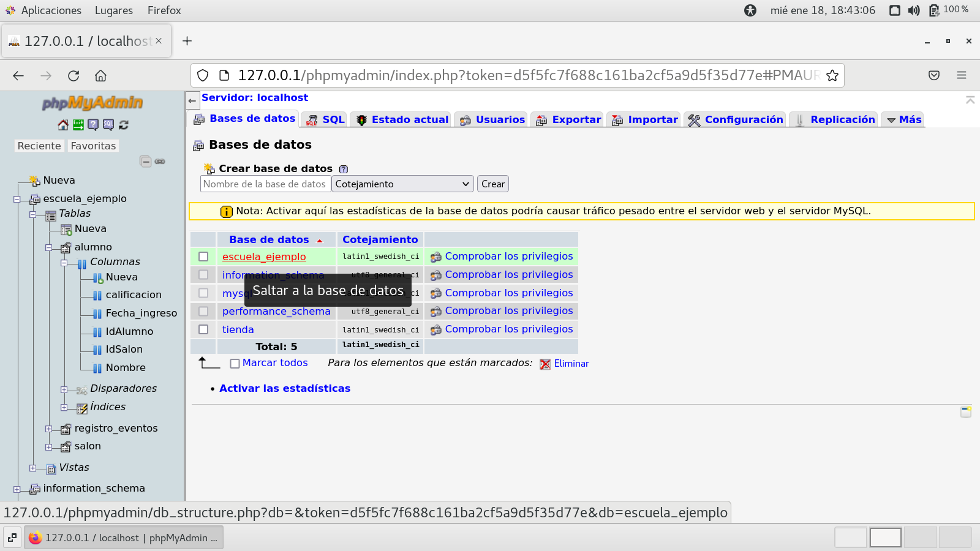Click the Crear button
The height and width of the screenshot is (551, 980).
[x=492, y=184]
